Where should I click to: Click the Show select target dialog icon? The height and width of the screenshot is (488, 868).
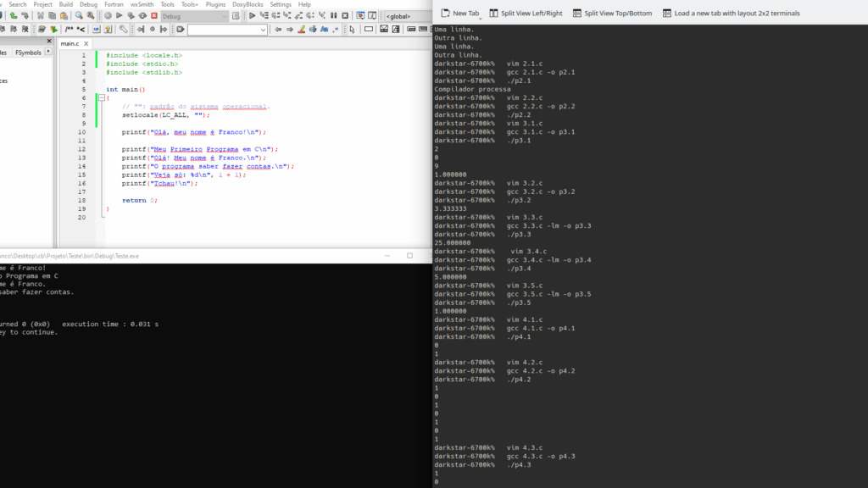[236, 16]
